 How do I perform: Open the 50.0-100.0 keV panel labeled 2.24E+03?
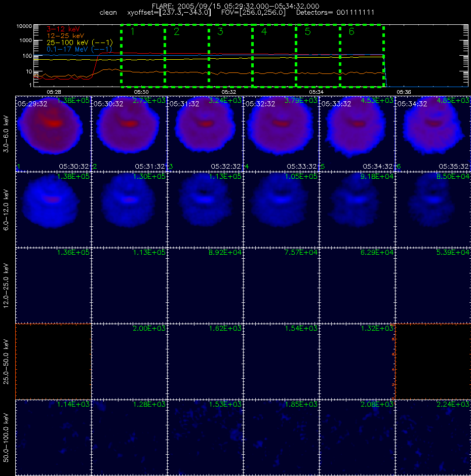coord(433,438)
